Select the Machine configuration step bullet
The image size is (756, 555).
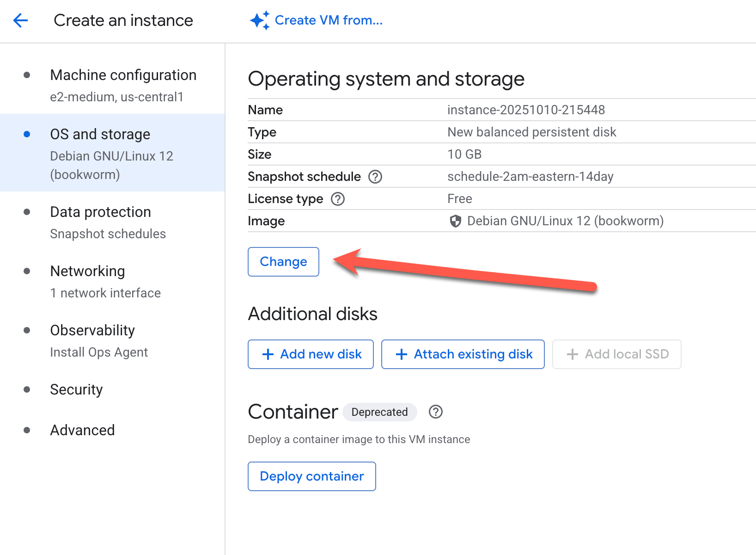tap(27, 74)
